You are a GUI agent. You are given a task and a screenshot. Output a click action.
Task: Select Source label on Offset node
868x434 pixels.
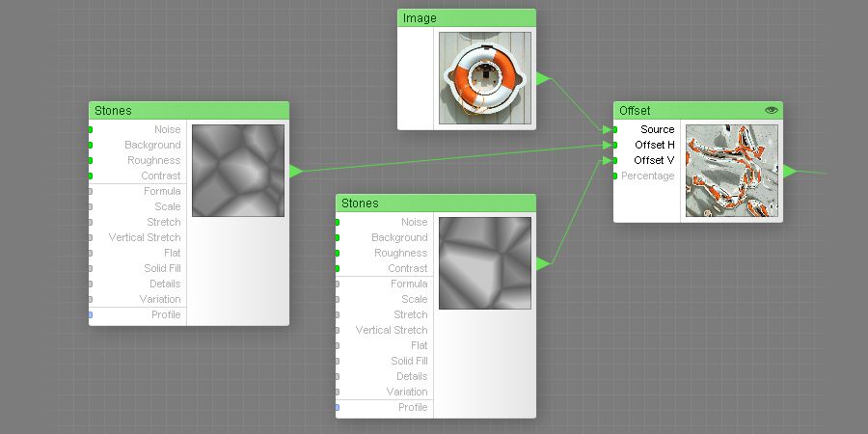tap(658, 129)
